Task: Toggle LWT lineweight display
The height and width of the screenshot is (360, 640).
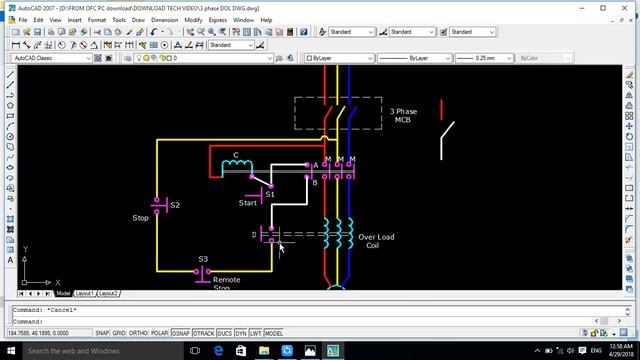Action: (x=256, y=333)
